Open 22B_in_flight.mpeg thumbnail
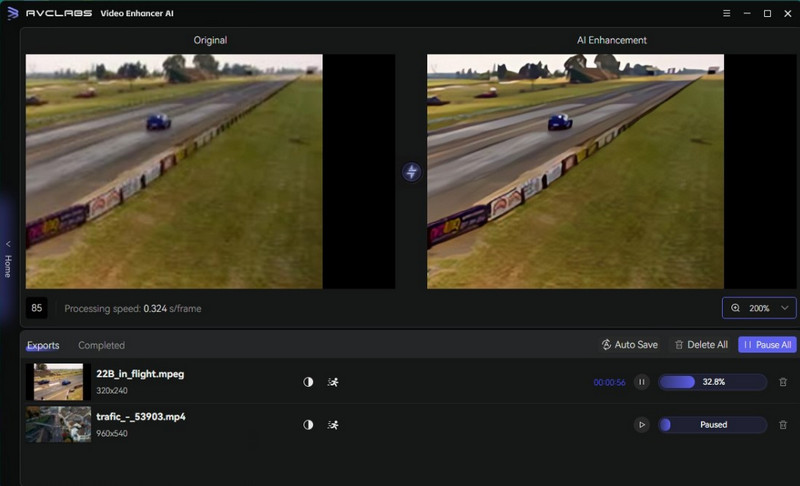The width and height of the screenshot is (800, 486). (58, 381)
